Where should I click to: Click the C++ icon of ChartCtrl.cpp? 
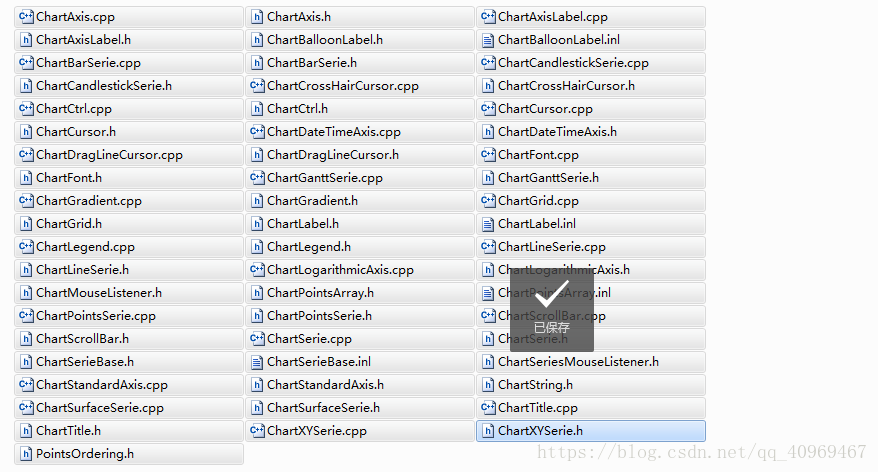point(26,109)
